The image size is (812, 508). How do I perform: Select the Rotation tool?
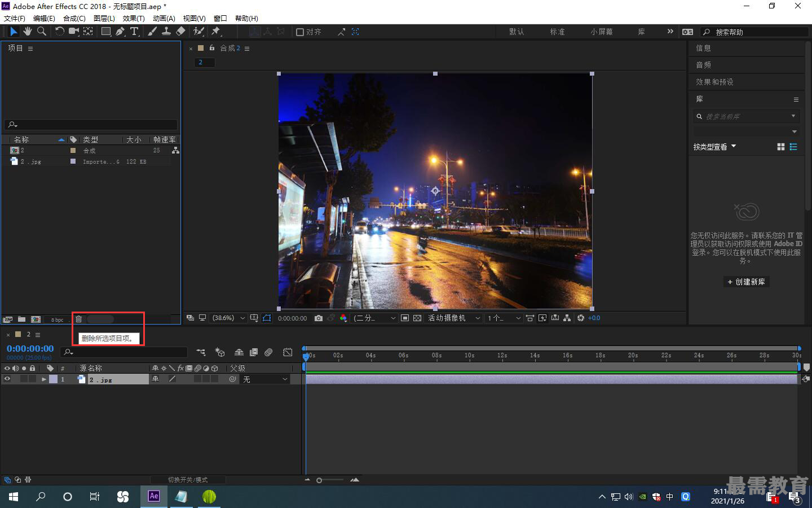pos(59,32)
